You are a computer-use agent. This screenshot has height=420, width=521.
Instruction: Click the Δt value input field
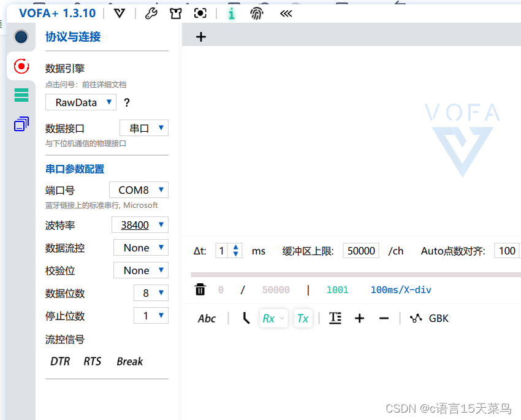[221, 251]
